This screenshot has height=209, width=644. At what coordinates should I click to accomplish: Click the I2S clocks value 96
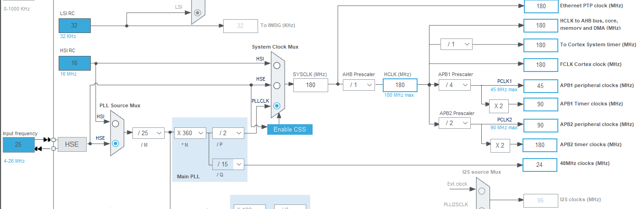(540, 200)
